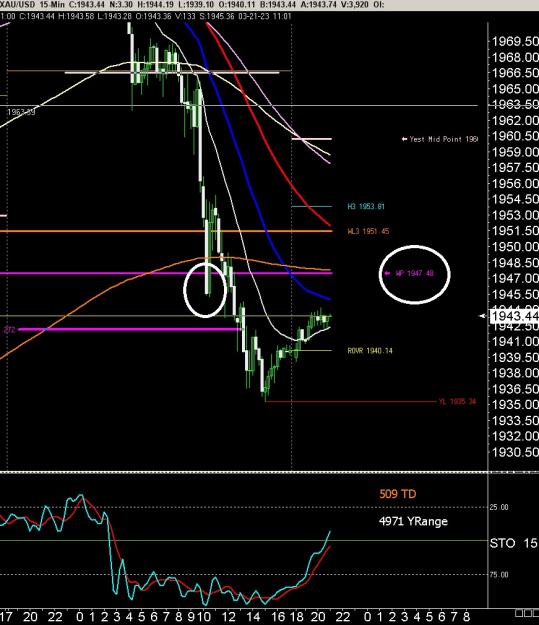The height and width of the screenshot is (625, 539).
Task: Click the current price box 1943.44 on axis
Action: tap(514, 316)
